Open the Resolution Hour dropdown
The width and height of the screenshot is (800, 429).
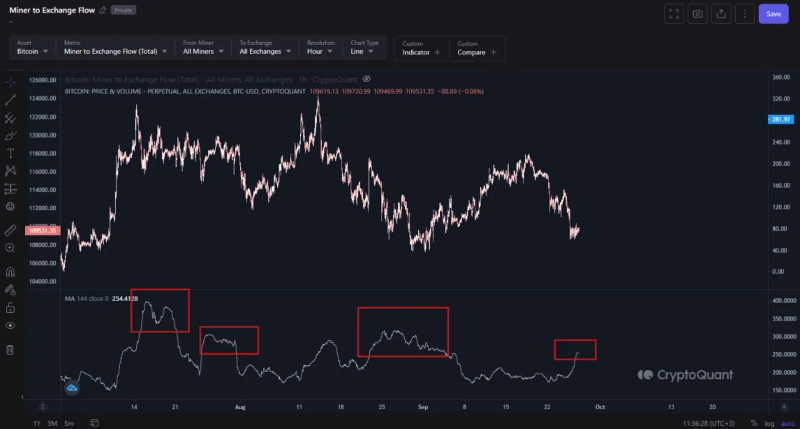[x=324, y=48]
